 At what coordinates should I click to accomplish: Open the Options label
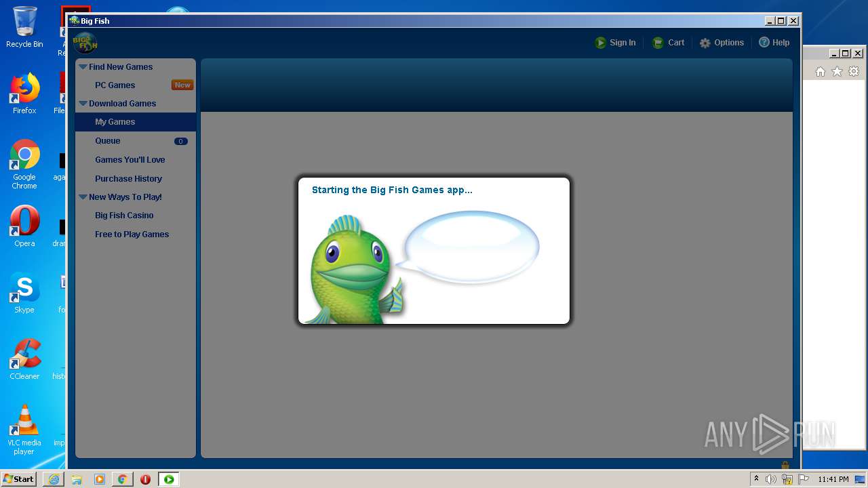[729, 43]
